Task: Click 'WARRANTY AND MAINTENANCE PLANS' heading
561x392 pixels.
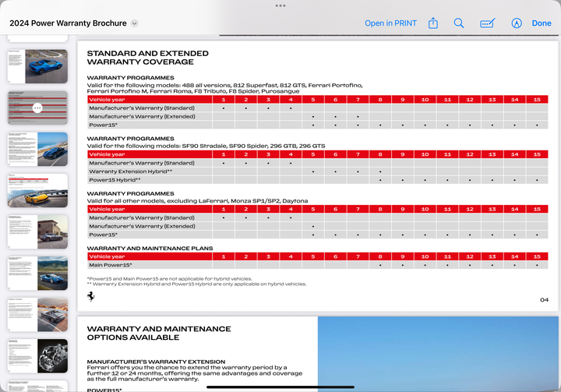Action: 150,249
